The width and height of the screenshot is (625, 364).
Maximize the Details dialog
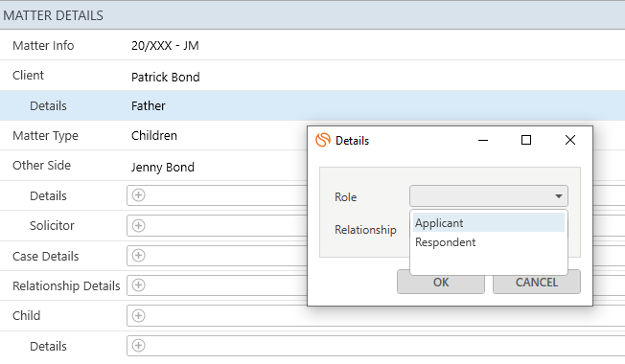[x=526, y=140]
